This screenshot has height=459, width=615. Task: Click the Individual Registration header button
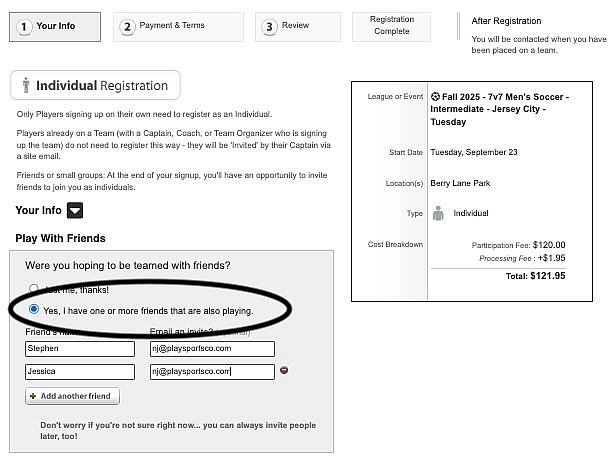tap(96, 86)
